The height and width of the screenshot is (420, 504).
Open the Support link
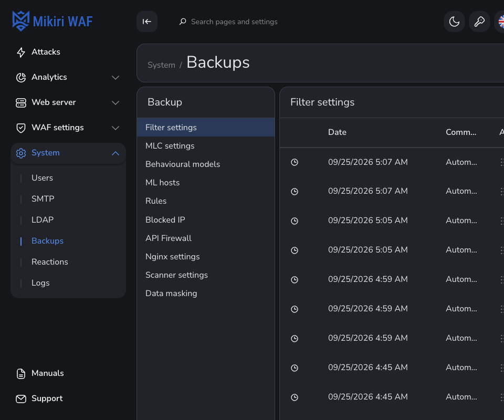tap(47, 398)
